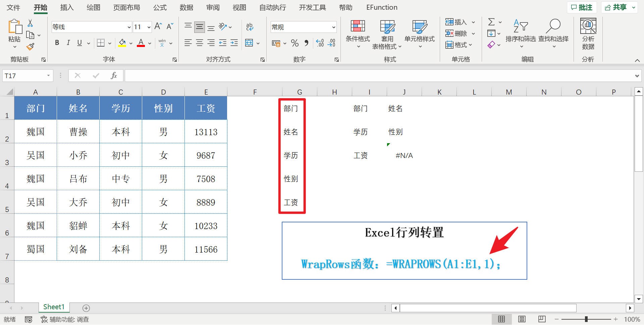Click the fx insert function button
Screen dimensions: 644x325
click(x=114, y=75)
